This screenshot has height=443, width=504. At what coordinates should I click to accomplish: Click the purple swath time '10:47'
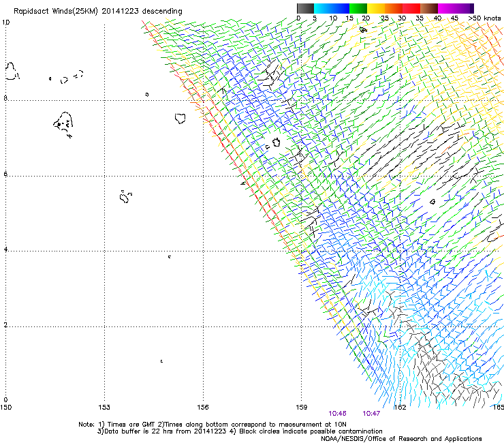371,414
